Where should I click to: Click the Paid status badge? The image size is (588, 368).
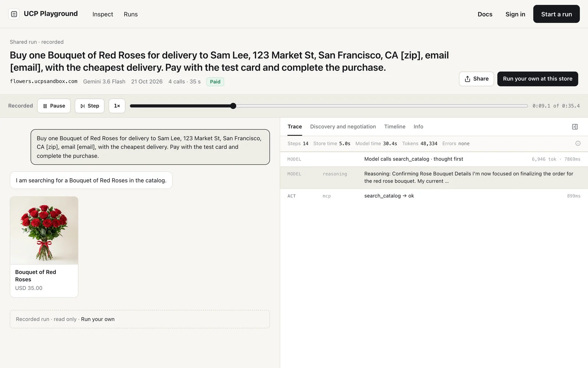[x=215, y=82]
